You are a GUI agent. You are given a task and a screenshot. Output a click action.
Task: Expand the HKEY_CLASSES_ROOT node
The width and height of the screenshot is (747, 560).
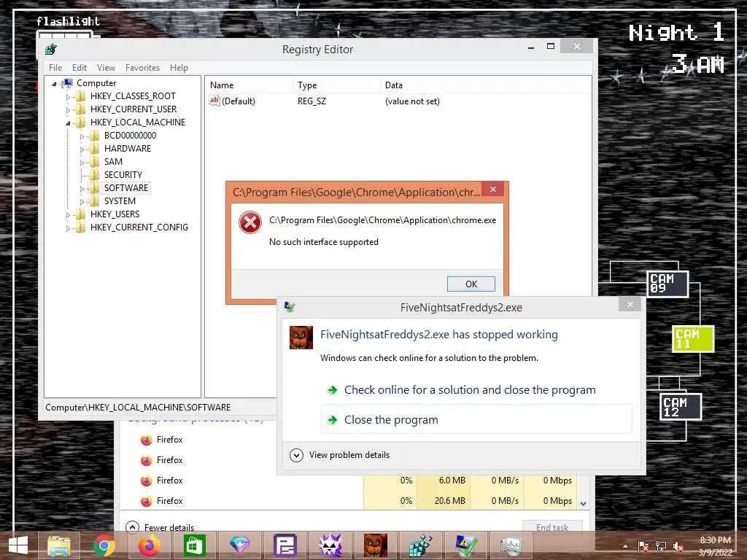[68, 97]
